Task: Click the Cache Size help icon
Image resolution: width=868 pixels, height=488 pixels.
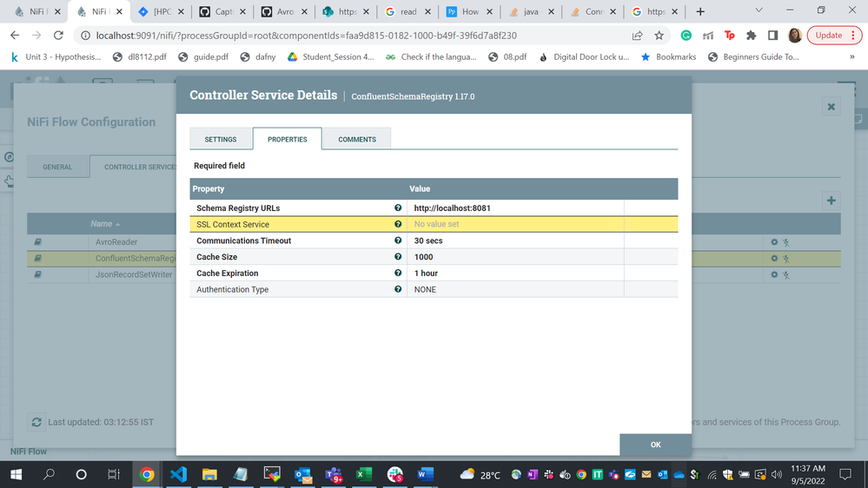Action: coord(397,257)
